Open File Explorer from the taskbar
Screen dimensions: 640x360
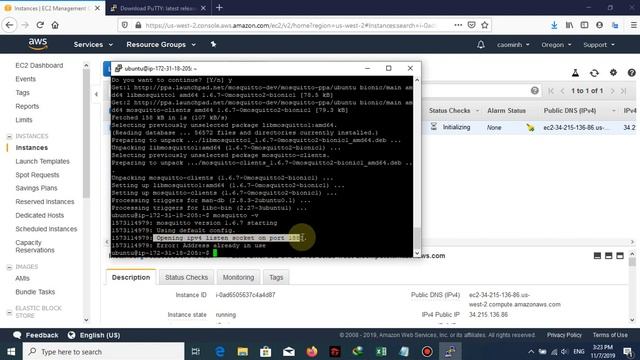pos(242,351)
